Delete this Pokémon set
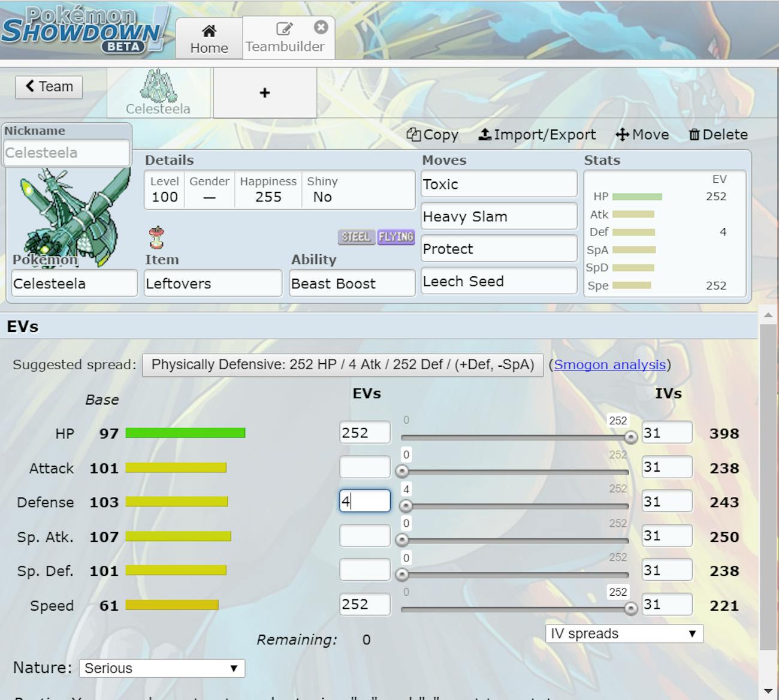 pos(718,135)
